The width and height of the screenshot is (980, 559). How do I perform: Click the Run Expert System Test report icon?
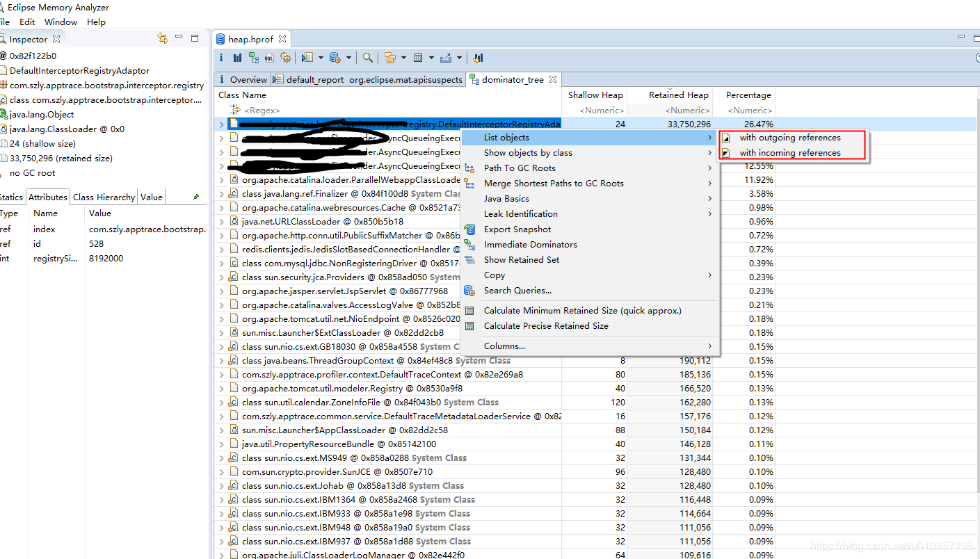tap(307, 58)
